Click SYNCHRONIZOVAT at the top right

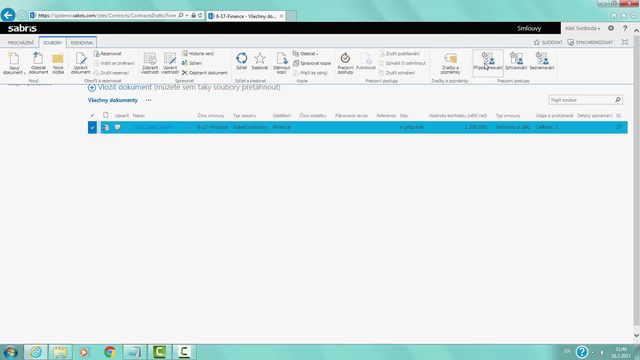590,42
